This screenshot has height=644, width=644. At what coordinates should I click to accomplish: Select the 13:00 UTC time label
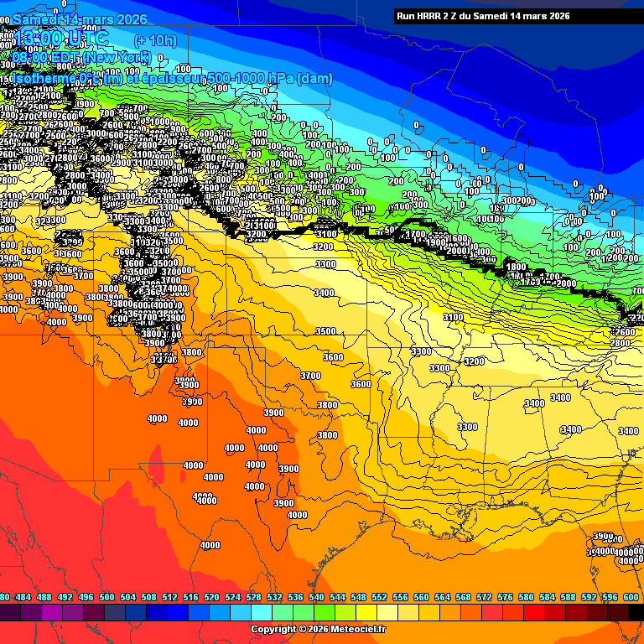pyautogui.click(x=61, y=39)
